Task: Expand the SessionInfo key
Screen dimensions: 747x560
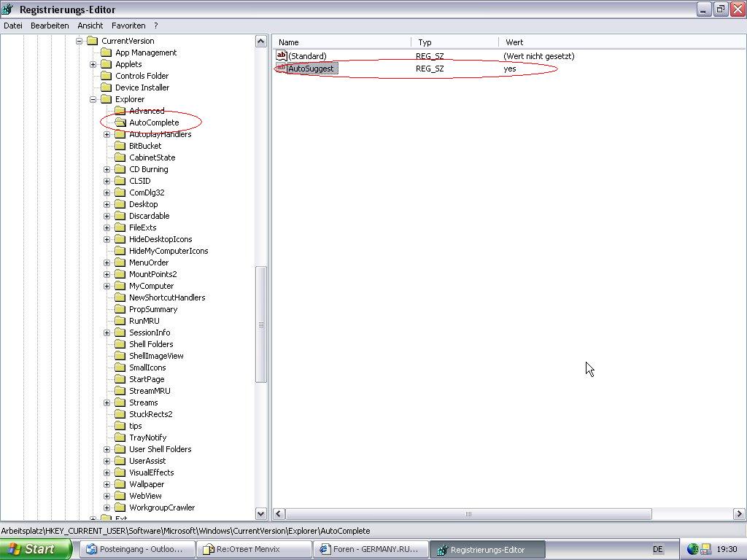Action: coord(107,332)
